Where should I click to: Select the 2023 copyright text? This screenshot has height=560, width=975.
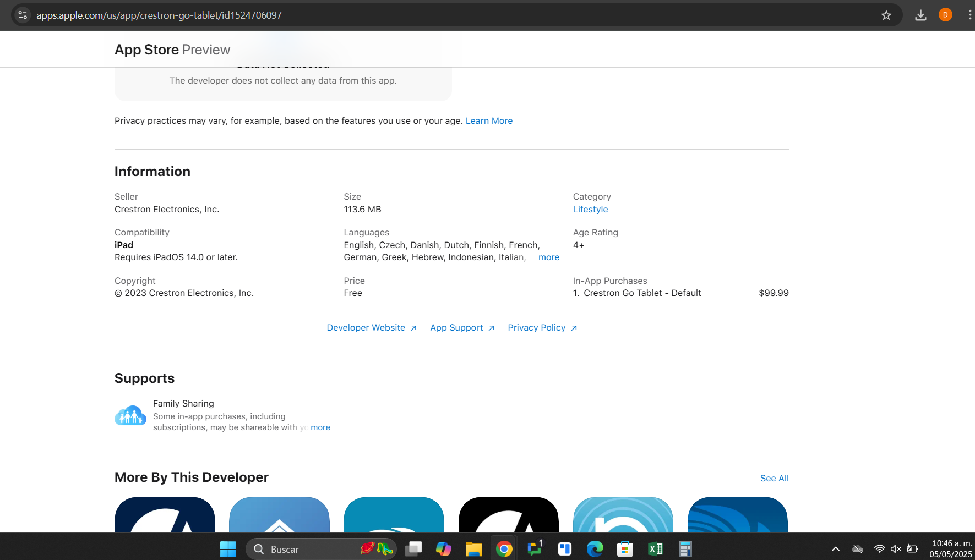(184, 293)
